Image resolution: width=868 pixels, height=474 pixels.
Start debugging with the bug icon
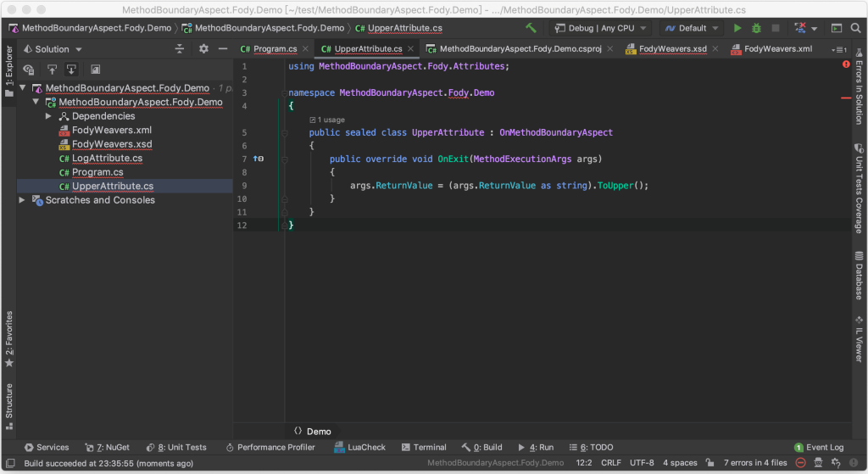coord(756,28)
